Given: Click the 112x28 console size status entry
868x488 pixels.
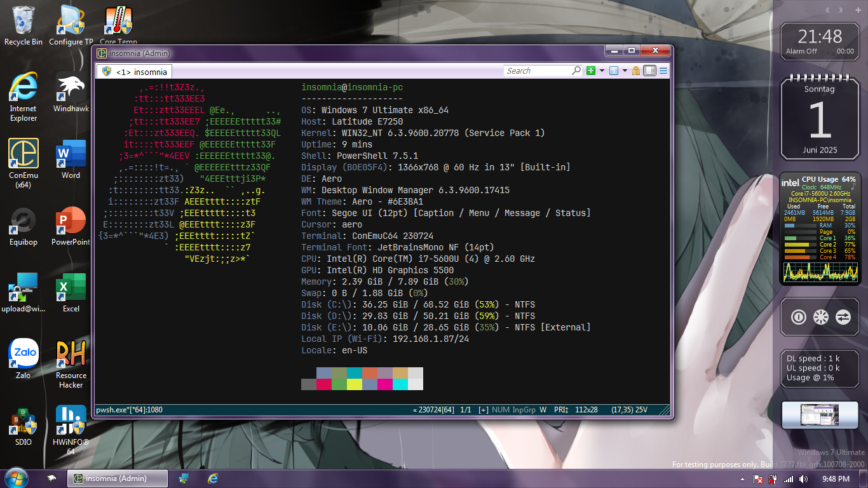Looking at the screenshot, I should click(585, 410).
